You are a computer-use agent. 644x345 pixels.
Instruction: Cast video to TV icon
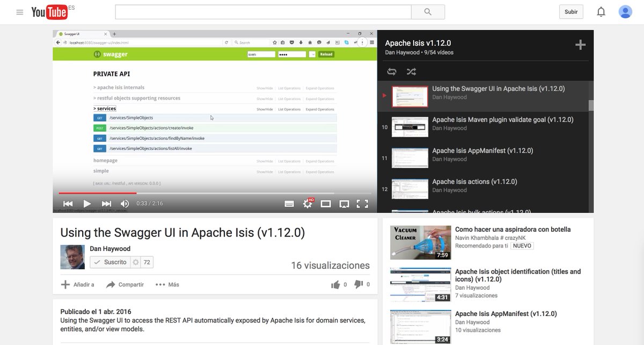click(x=344, y=204)
